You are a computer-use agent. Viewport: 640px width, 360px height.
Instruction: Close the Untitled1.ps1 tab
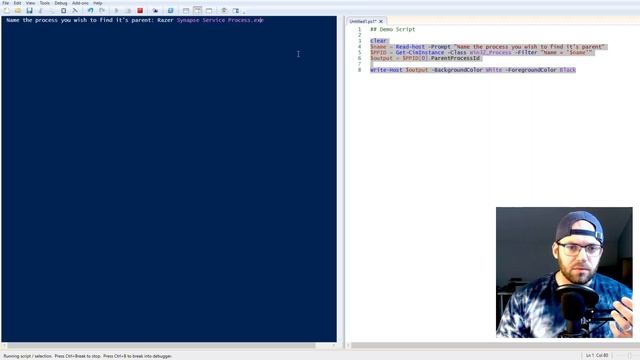point(381,21)
